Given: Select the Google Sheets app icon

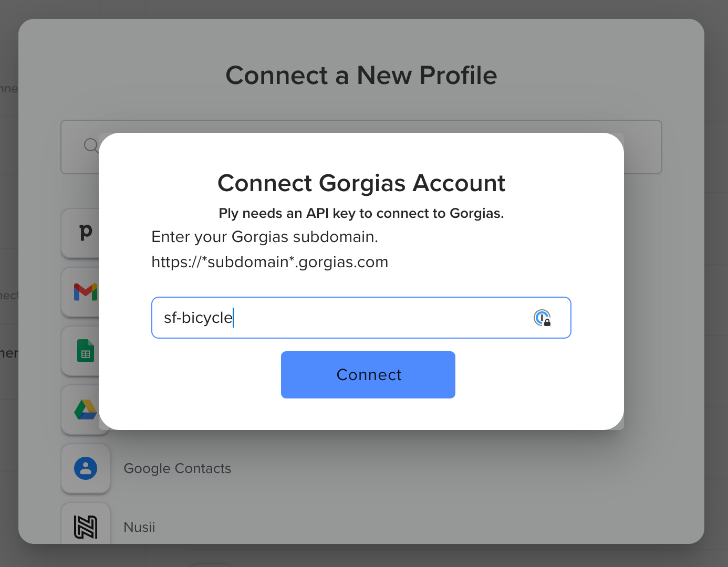Looking at the screenshot, I should [x=86, y=351].
